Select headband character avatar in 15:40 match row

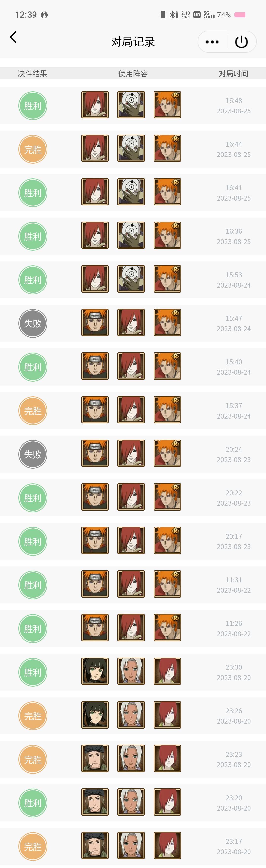click(x=95, y=366)
